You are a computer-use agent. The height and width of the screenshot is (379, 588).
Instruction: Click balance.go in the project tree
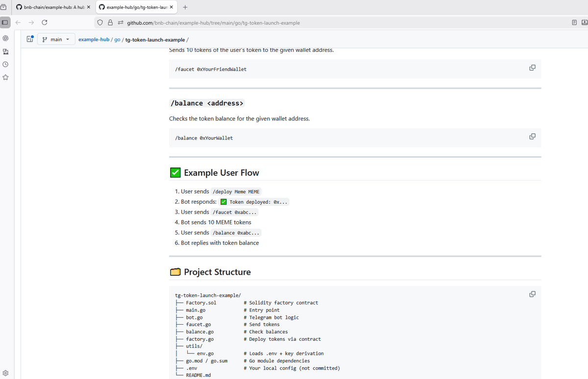coord(200,332)
